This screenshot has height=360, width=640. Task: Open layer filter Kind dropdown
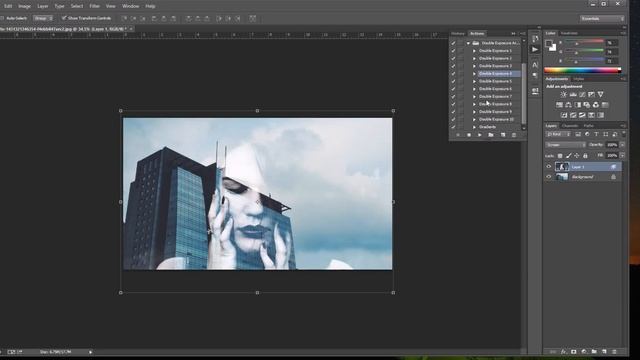[558, 134]
